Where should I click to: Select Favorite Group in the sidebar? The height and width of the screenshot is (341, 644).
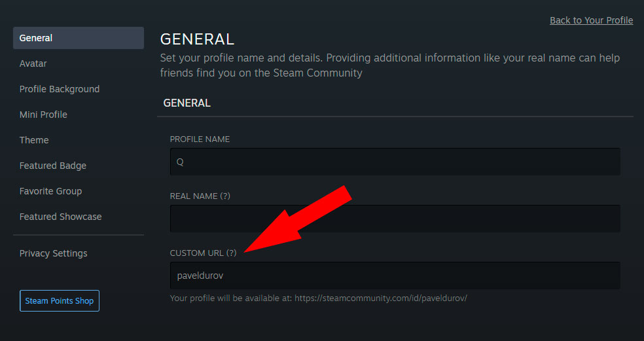(50, 191)
